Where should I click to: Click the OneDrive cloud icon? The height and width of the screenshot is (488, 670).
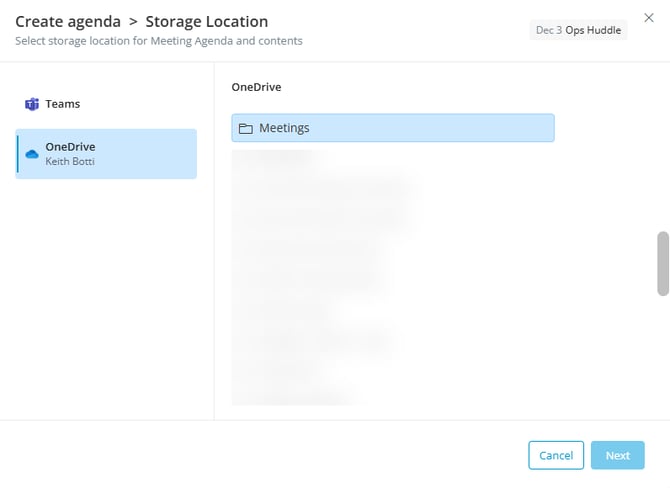point(32,153)
